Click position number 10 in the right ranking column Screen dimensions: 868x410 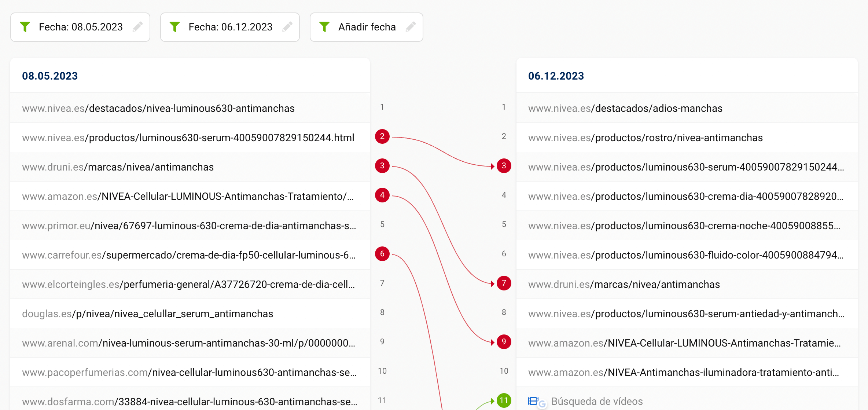click(x=504, y=371)
